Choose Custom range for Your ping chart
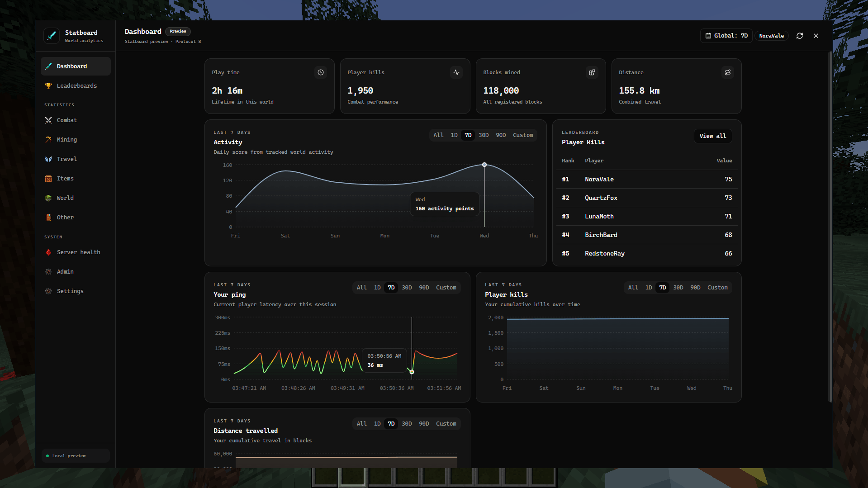This screenshot has height=488, width=868. point(446,288)
